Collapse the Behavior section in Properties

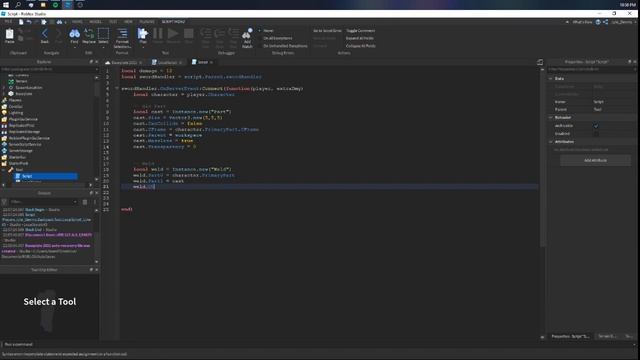(551, 118)
